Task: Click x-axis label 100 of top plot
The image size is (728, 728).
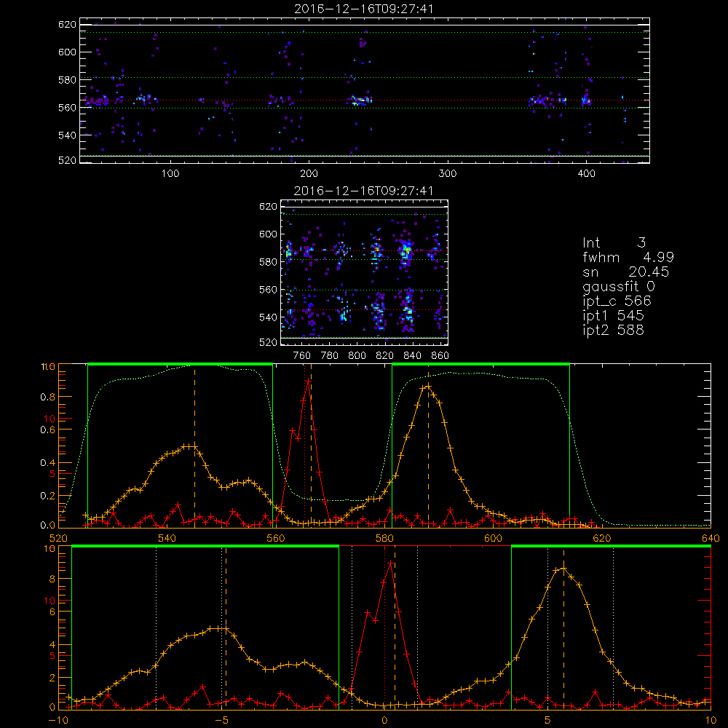Action: (170, 174)
